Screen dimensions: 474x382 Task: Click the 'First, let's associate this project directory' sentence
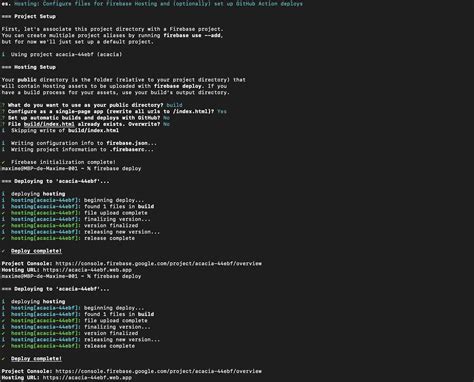point(112,29)
